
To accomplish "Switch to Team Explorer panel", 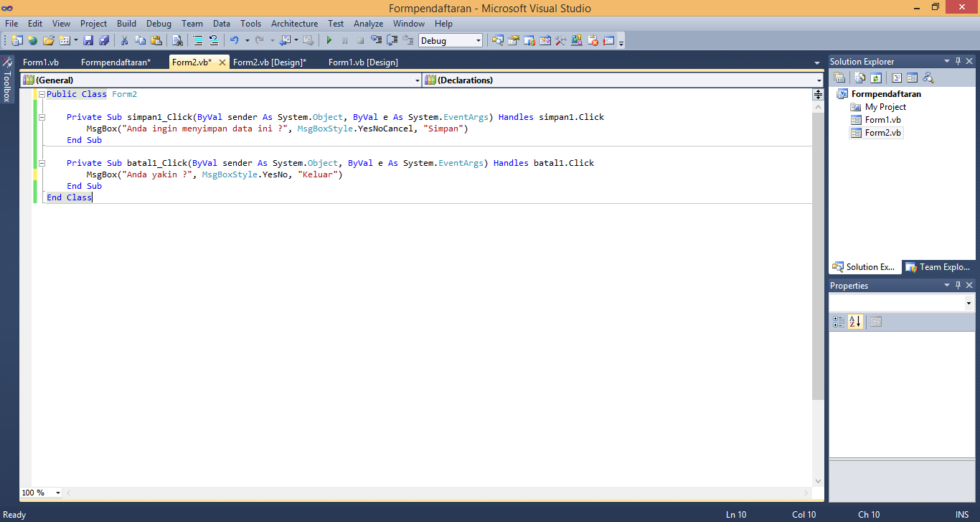I will (x=938, y=267).
